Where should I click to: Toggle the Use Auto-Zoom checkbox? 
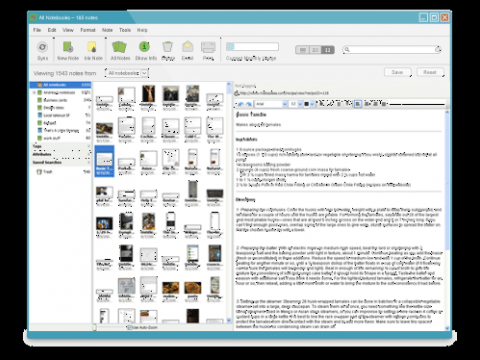pos(130,327)
